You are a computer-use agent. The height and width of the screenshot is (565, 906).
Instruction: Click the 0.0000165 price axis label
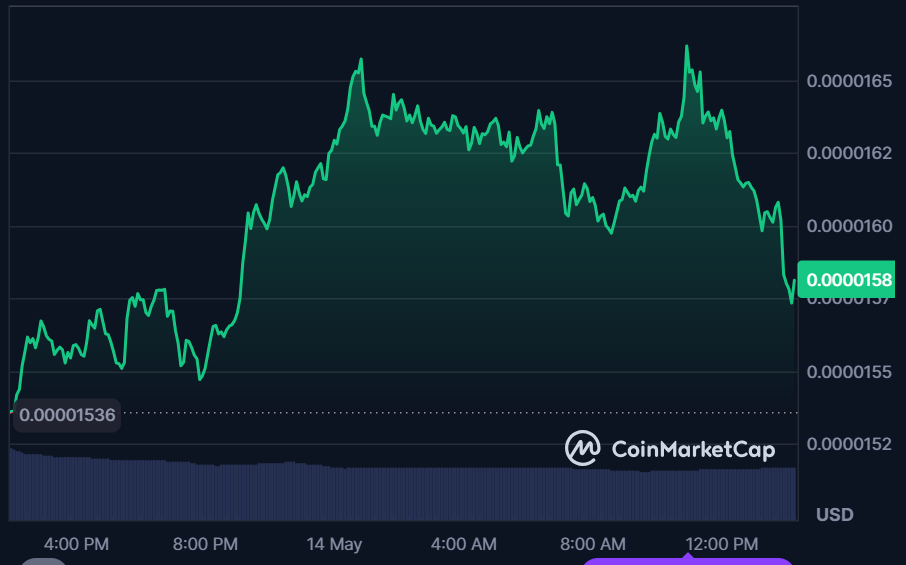pyautogui.click(x=849, y=81)
